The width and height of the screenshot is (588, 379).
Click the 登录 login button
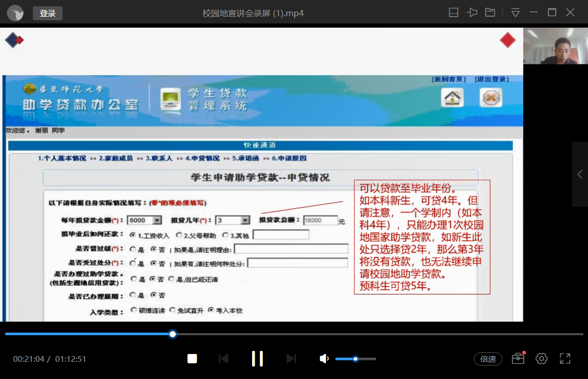pyautogui.click(x=47, y=13)
